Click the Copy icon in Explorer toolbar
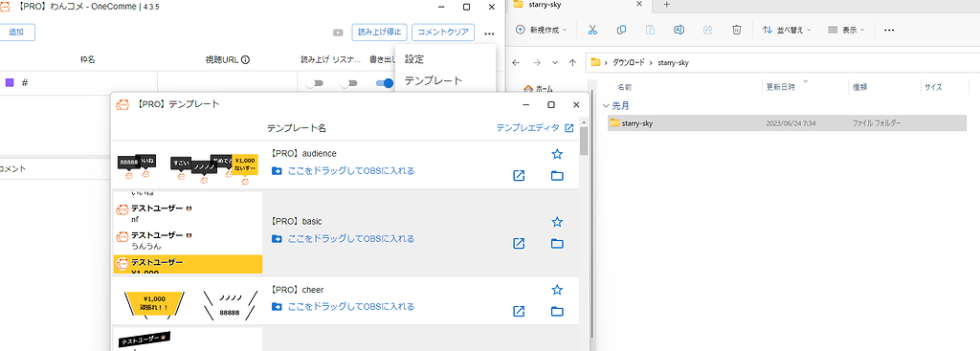Viewport: 980px width, 351px height. point(621,30)
